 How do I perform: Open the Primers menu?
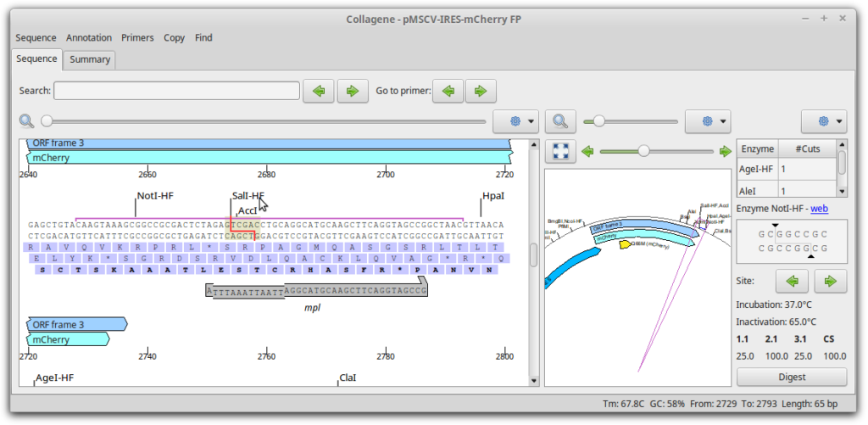[x=138, y=37]
